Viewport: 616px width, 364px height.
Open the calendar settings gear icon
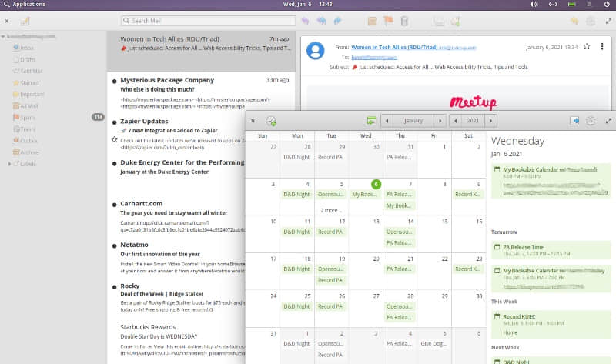591,121
